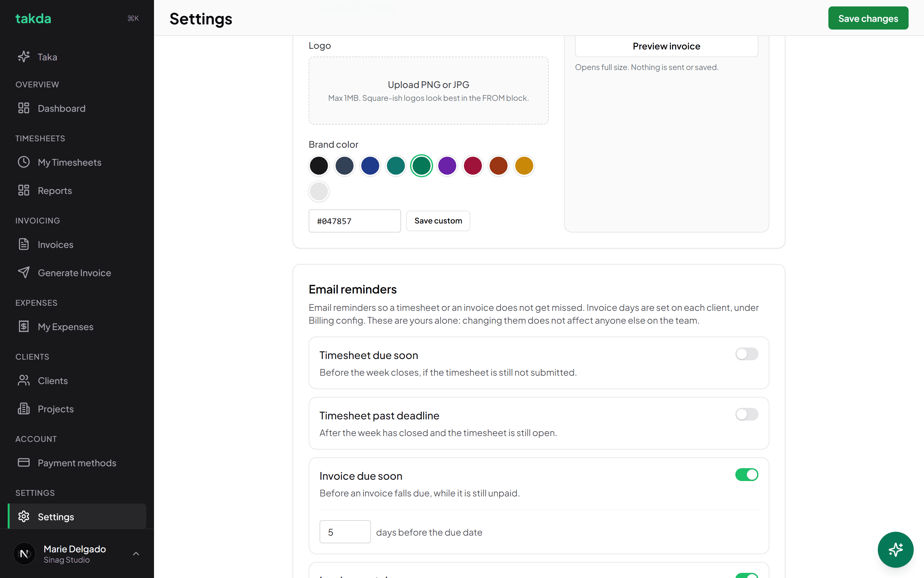Screen dimensions: 924x578
Task: Select the slate gray brand color swatch
Action: click(344, 165)
